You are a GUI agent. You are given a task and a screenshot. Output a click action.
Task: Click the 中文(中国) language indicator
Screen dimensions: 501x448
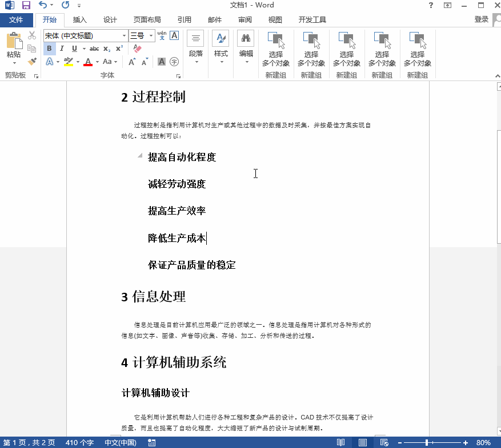click(x=121, y=442)
